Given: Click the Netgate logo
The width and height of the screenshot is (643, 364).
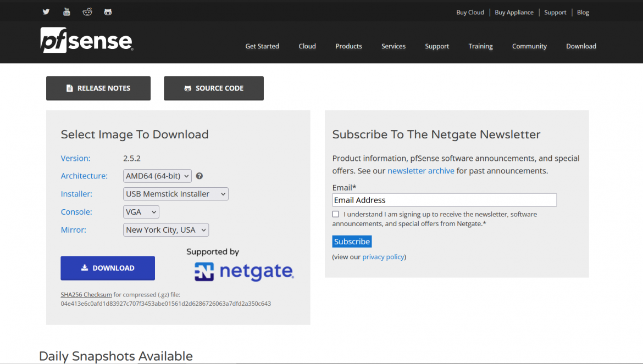Looking at the screenshot, I should coord(244,271).
